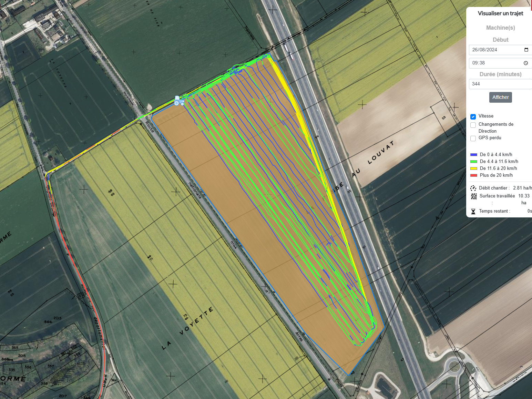Open the clock picker in the time field
The height and width of the screenshot is (399, 532).
(526, 63)
